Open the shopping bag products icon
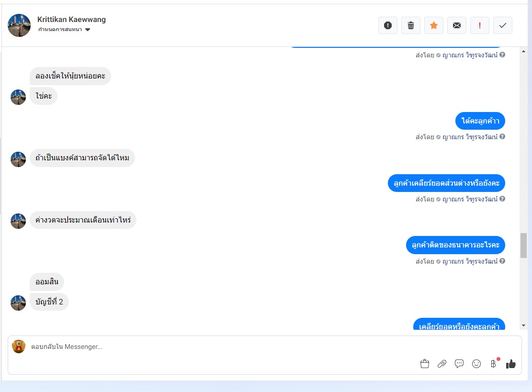Screen dimensions: 532x392 [x=424, y=364]
